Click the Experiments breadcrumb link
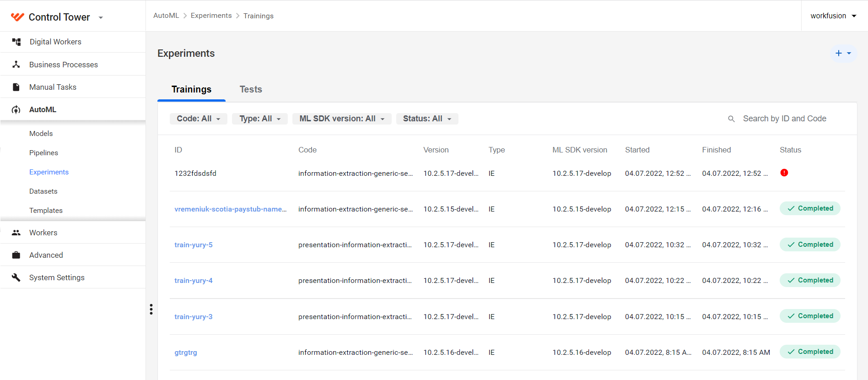This screenshot has width=868, height=380. (x=211, y=16)
